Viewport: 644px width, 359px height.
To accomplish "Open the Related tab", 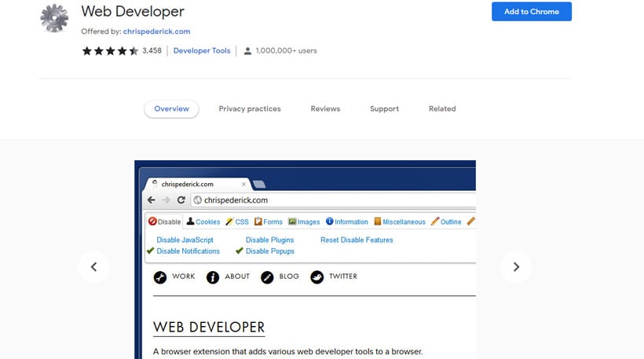I will click(x=442, y=109).
